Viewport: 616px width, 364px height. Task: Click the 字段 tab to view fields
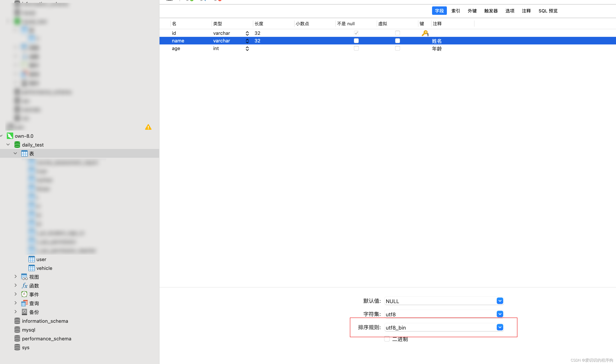point(439,10)
